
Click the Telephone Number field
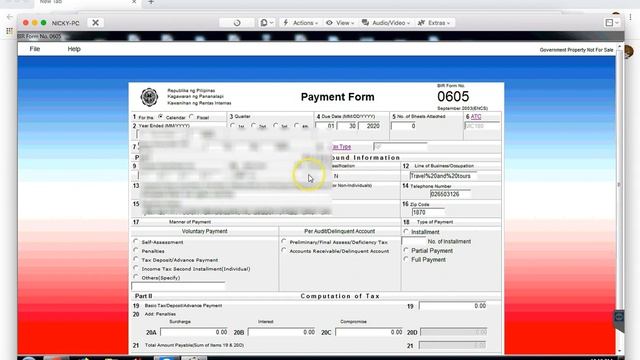pyautogui.click(x=450, y=194)
